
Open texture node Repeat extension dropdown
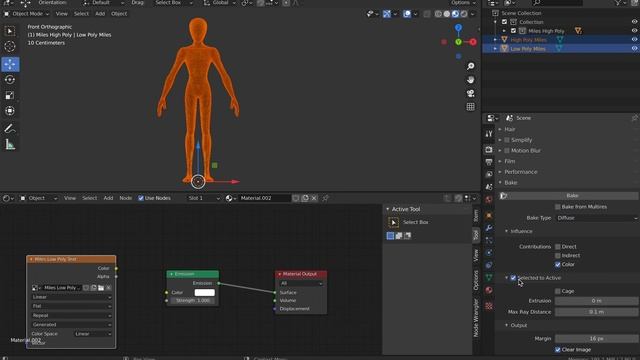tap(71, 316)
